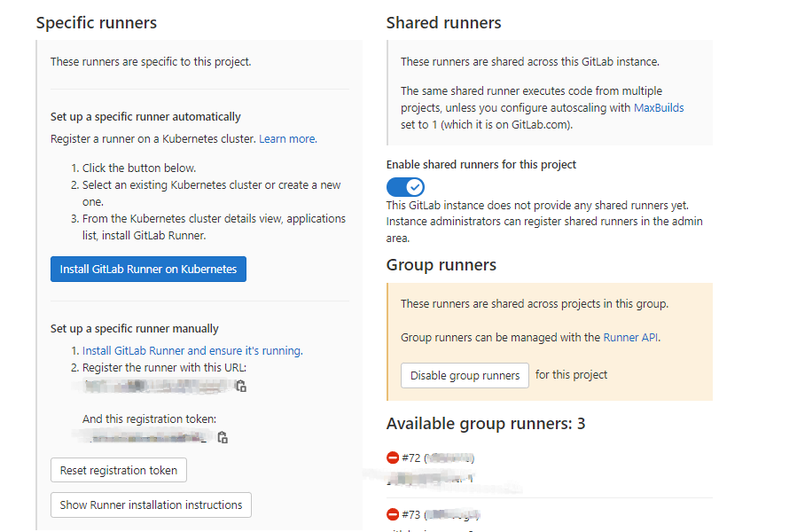Select runner #72 label
The image size is (797, 532).
point(411,458)
